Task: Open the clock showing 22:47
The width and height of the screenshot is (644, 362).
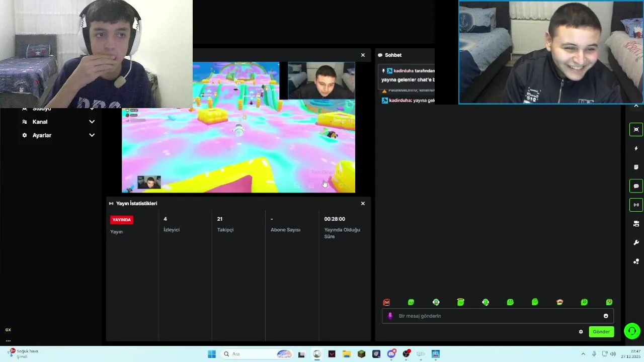Action: (x=630, y=354)
